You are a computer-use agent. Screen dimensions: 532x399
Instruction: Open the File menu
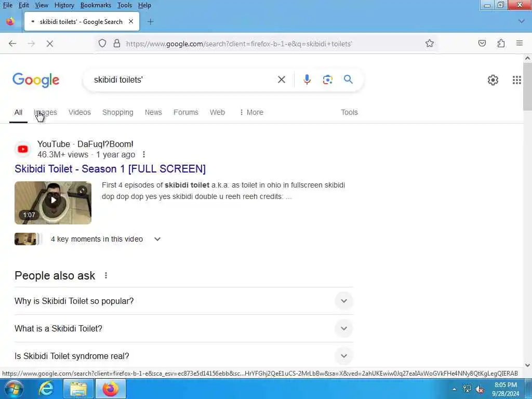(x=7, y=5)
